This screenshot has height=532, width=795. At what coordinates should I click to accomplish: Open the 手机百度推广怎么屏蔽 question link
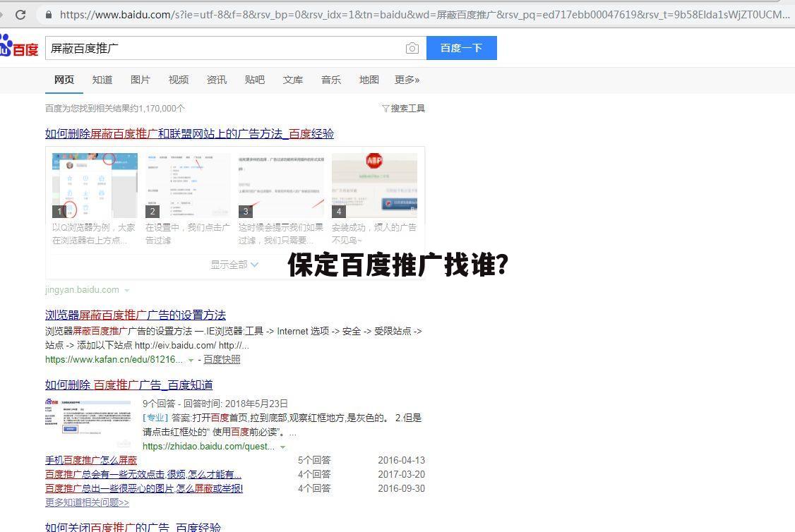point(90,460)
